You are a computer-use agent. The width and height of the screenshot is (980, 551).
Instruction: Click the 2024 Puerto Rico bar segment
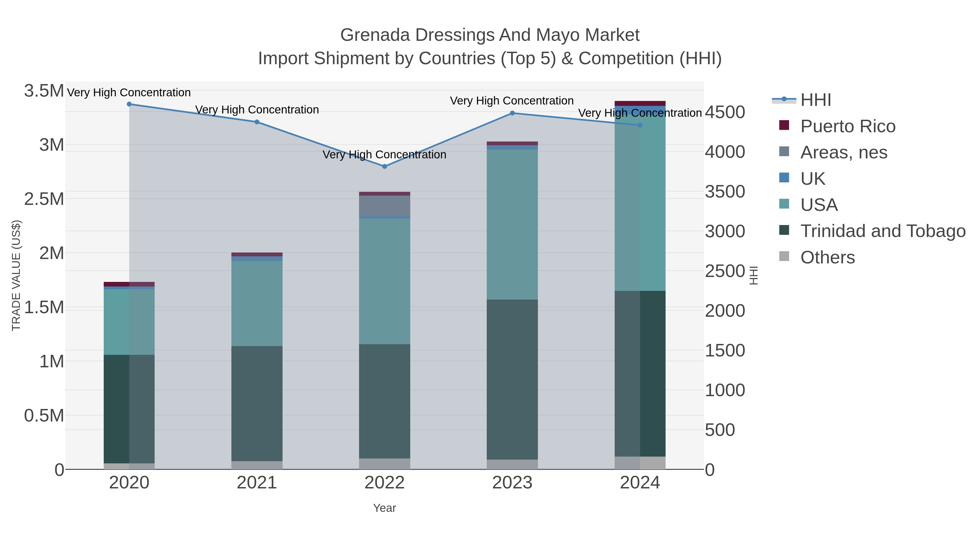point(640,103)
